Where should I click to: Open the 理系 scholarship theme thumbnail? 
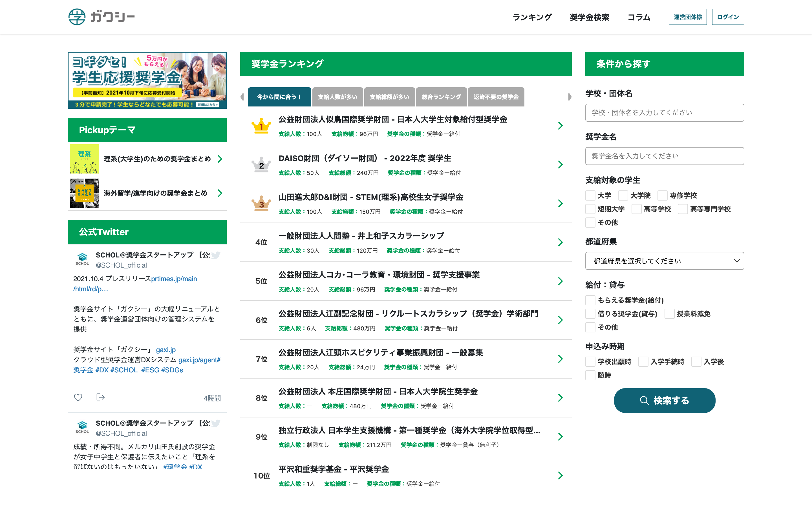85,159
